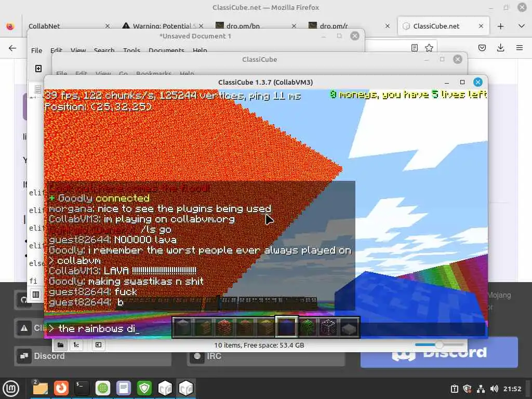This screenshot has height=399, width=532.
Task: Select the second hotbar slot with wooden planks
Action: (204, 327)
